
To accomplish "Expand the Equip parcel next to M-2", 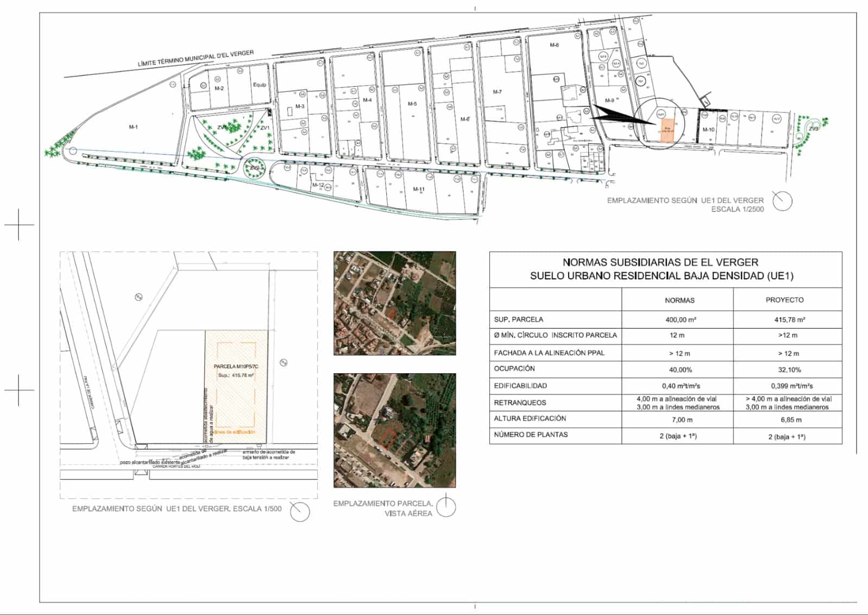I will [259, 85].
